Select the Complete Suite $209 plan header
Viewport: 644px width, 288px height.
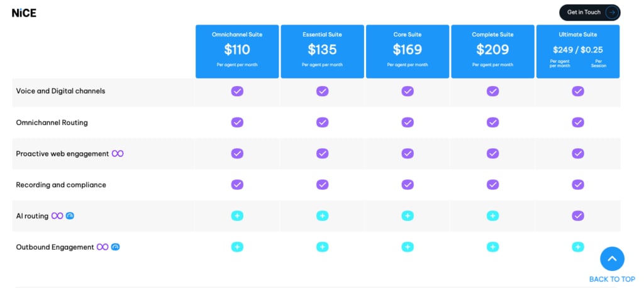point(493,52)
